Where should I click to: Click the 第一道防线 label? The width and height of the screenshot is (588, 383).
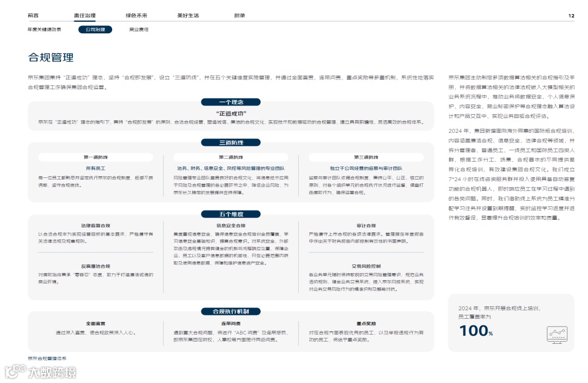[96, 157]
